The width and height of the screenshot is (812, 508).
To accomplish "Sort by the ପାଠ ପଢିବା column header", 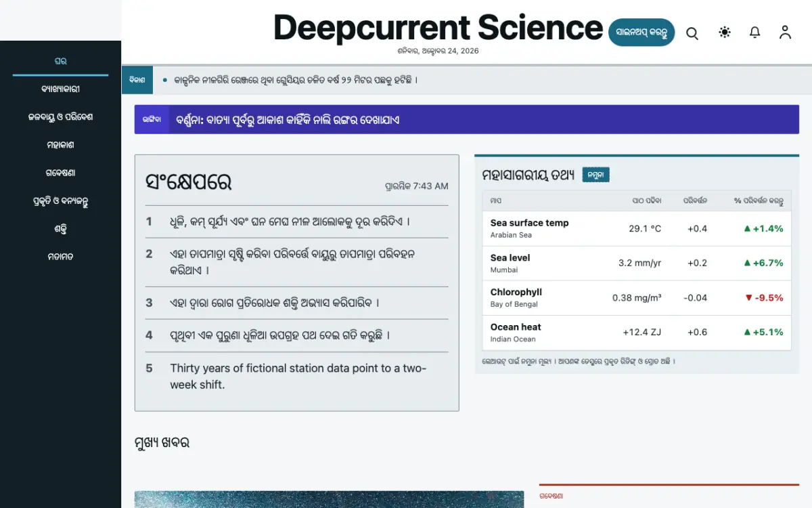I will pyautogui.click(x=646, y=200).
